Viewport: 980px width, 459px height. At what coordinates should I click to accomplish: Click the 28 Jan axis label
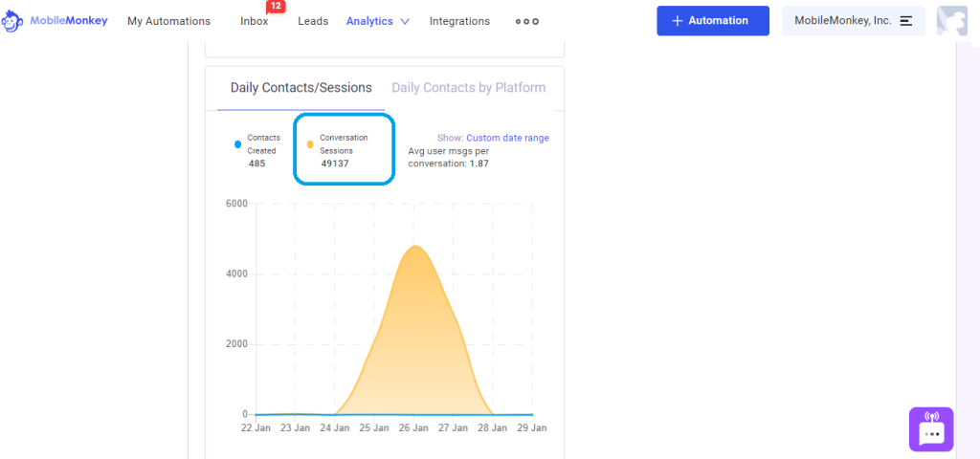click(x=493, y=428)
